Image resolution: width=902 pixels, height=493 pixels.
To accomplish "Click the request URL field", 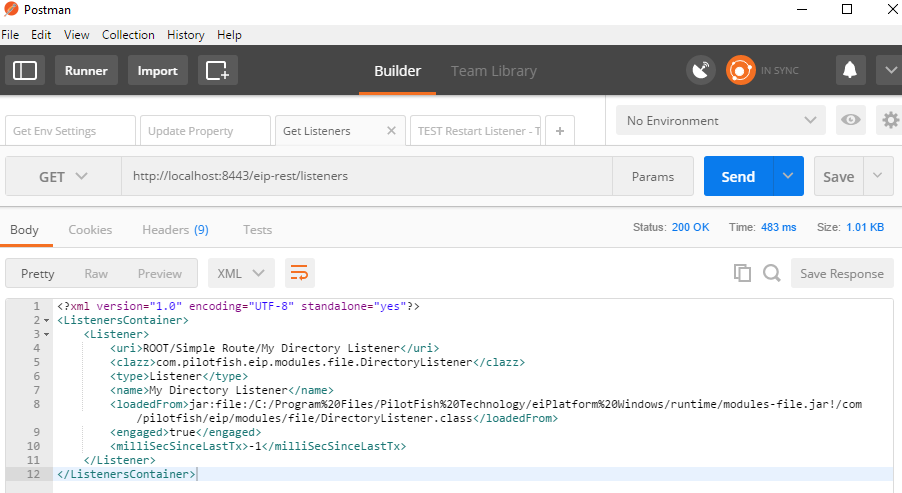I will (367, 176).
